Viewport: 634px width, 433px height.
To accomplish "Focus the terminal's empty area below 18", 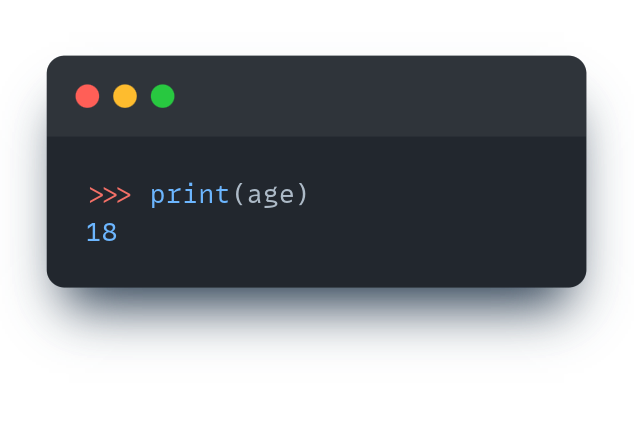I will (300, 265).
